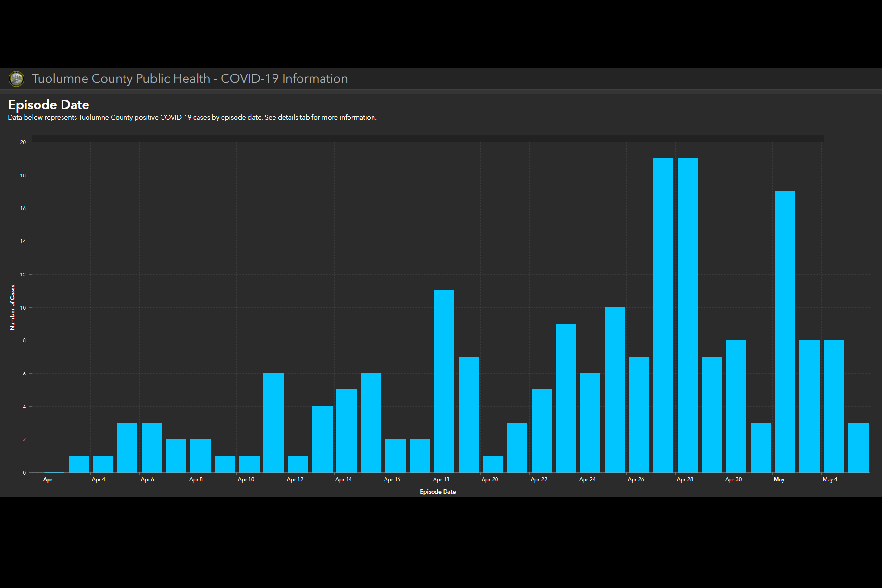
Task: Select the 9-case bar right of Apr 22 bar
Action: point(566,398)
